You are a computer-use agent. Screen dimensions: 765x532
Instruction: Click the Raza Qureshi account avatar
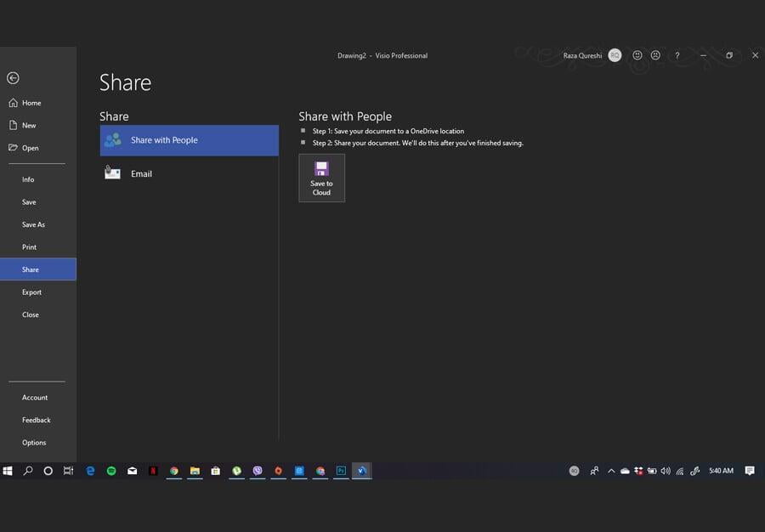pyautogui.click(x=615, y=55)
